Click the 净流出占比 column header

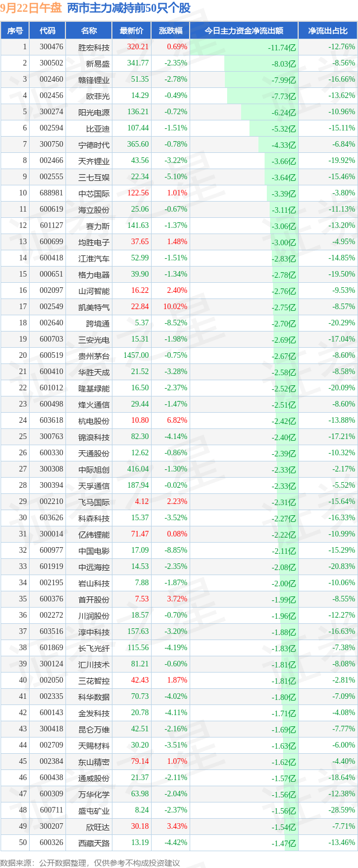pyautogui.click(x=328, y=31)
